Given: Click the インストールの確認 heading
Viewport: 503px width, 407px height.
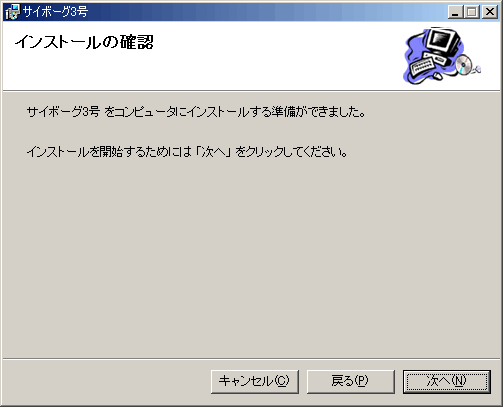Looking at the screenshot, I should [x=84, y=42].
